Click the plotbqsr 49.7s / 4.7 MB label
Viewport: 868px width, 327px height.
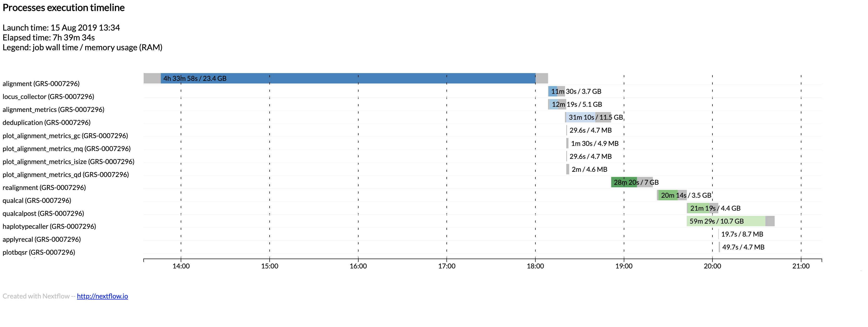743,247
